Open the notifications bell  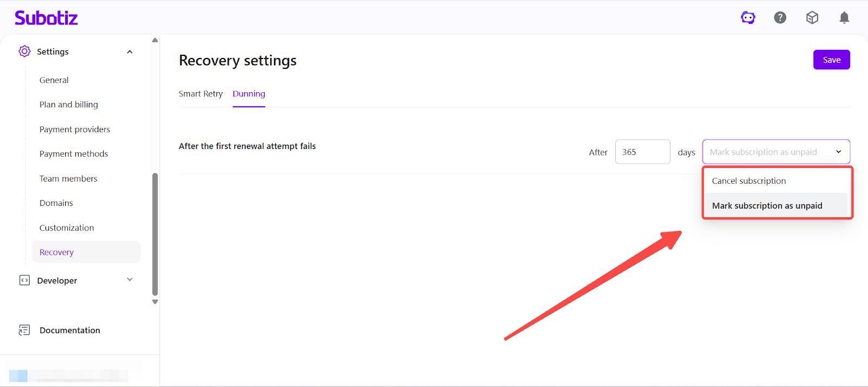click(x=844, y=18)
